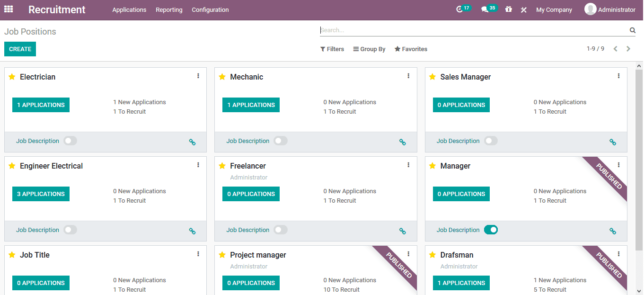Toggle favorite star on Project manager card
Viewport: 644px width, 295px height.
coord(222,255)
